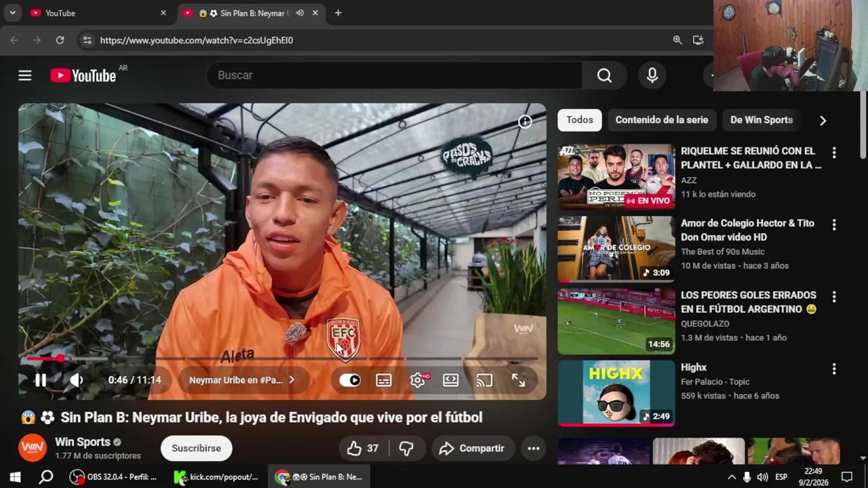Screen dimensions: 868x488
Task: Open a new browser tab
Action: coord(338,13)
